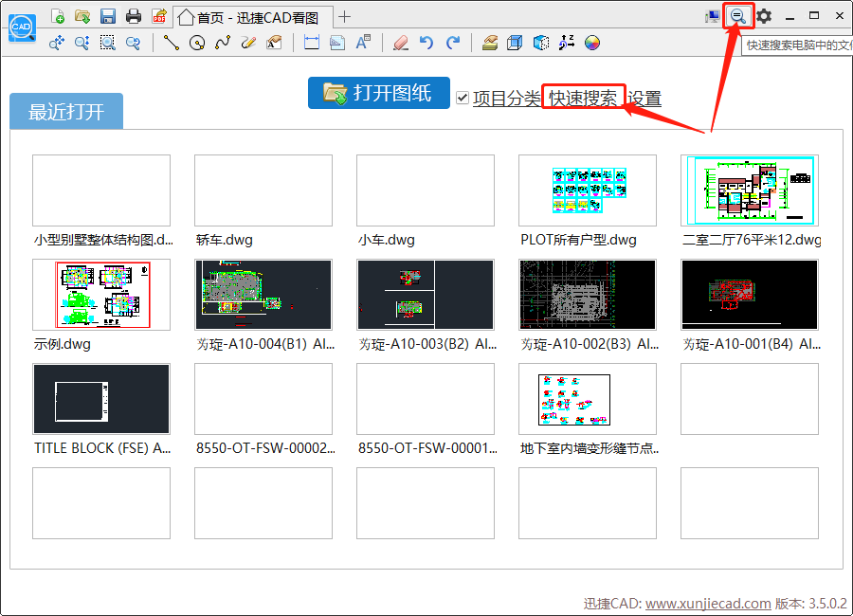
Task: Click the 快速搜索 link
Action: (583, 99)
